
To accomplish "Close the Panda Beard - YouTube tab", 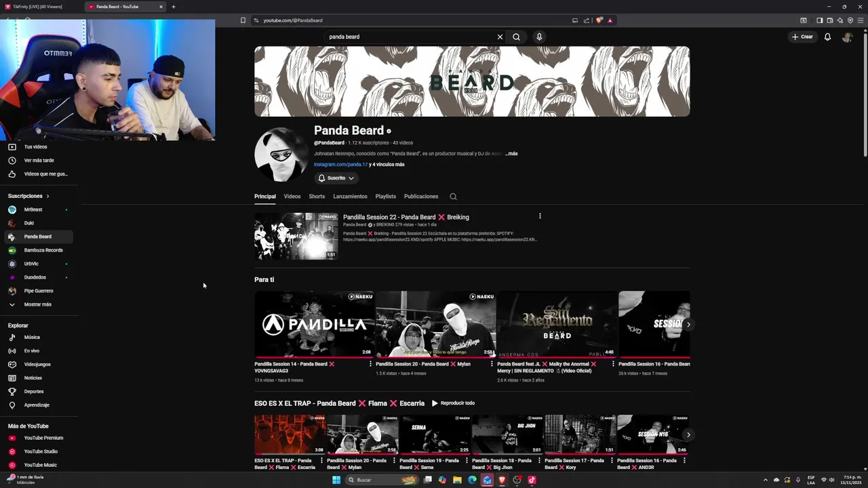I will coord(161,7).
